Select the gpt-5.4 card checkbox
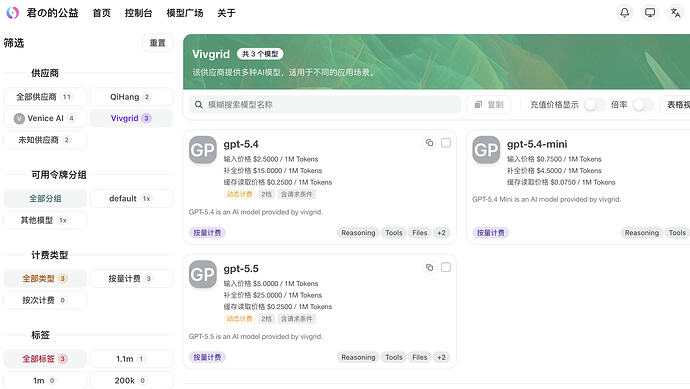 click(x=446, y=143)
